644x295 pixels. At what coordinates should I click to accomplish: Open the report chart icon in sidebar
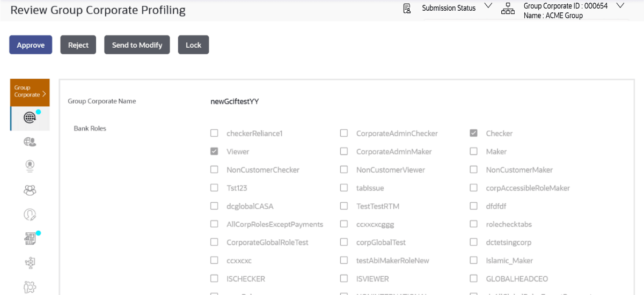[x=30, y=239]
